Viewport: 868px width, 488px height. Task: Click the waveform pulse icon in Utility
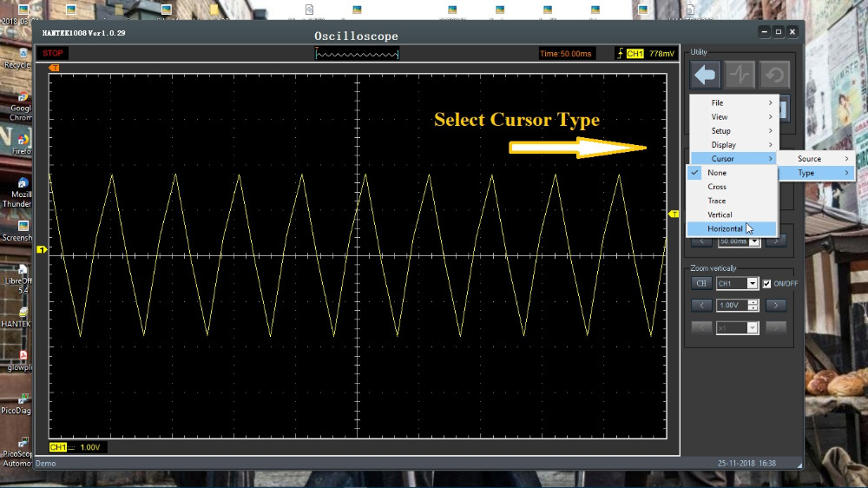tap(740, 76)
